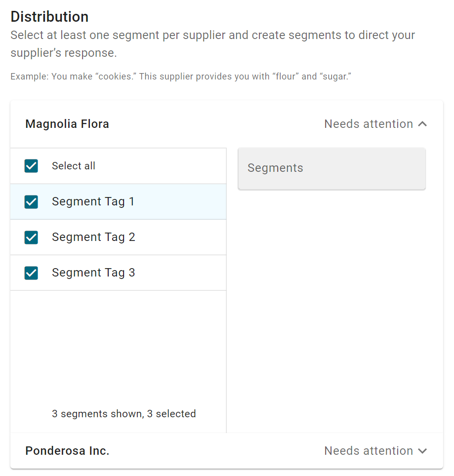This screenshot has width=454, height=476.
Task: Click the Magnolia Flora supplier name
Action: [67, 124]
